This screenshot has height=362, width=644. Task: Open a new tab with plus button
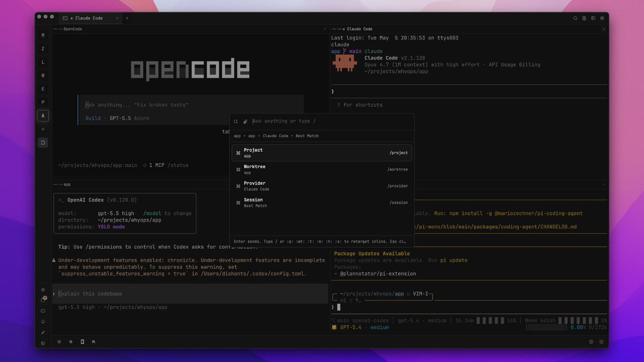tap(127, 18)
